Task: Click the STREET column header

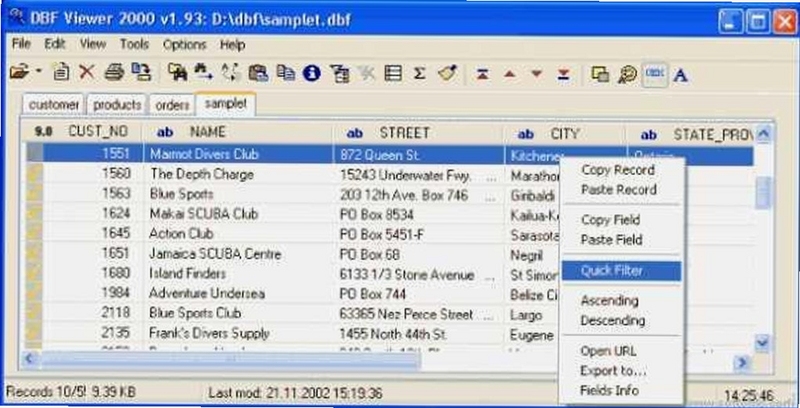Action: point(418,133)
